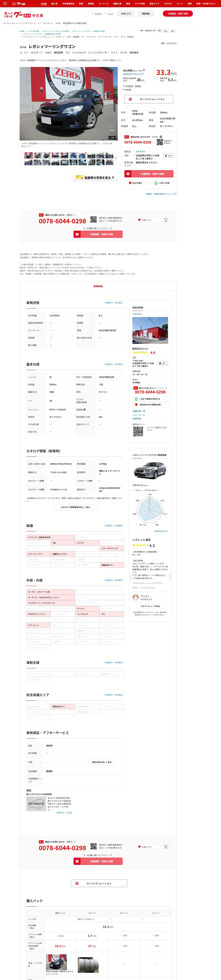Expand warranty details with 内容をもっと見る
Screen dimensions: 221x980
[64, 813]
